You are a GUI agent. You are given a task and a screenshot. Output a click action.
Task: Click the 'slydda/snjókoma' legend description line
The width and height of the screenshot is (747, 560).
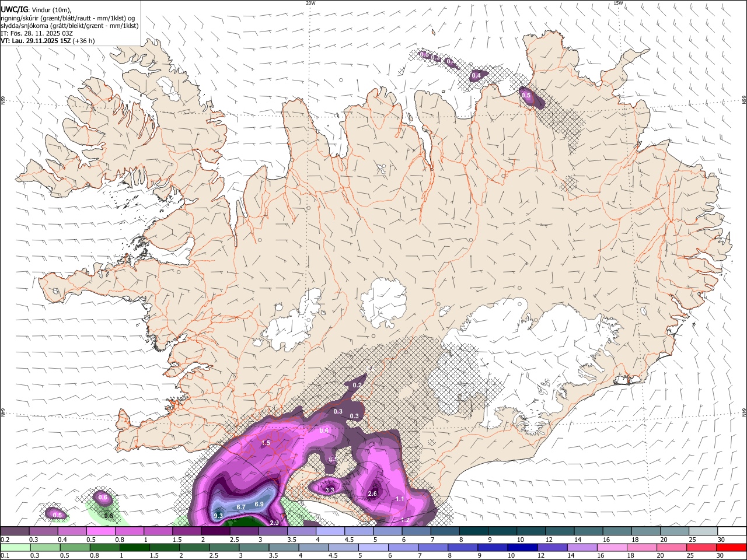pyautogui.click(x=69, y=26)
